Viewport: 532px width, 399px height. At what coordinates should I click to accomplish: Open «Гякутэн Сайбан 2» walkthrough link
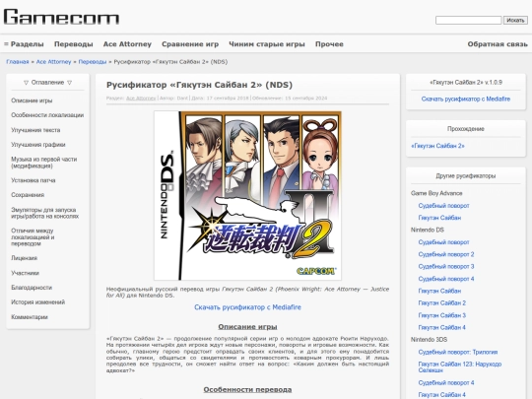click(x=437, y=146)
